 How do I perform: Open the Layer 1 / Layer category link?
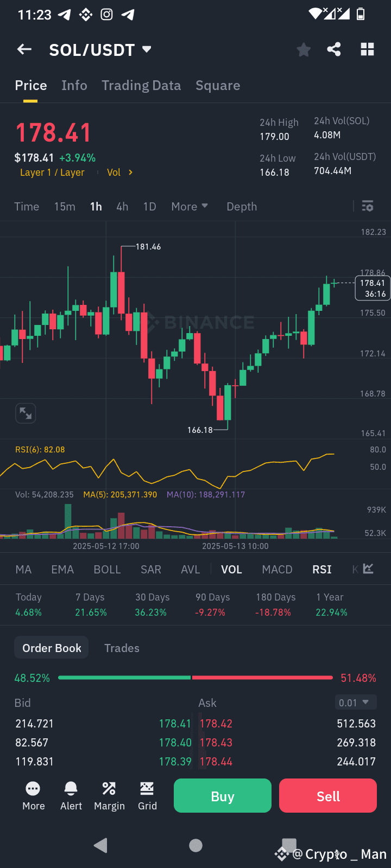tap(52, 173)
